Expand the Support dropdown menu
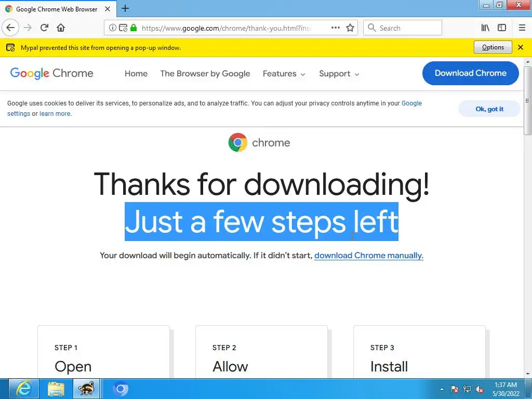 pos(339,74)
